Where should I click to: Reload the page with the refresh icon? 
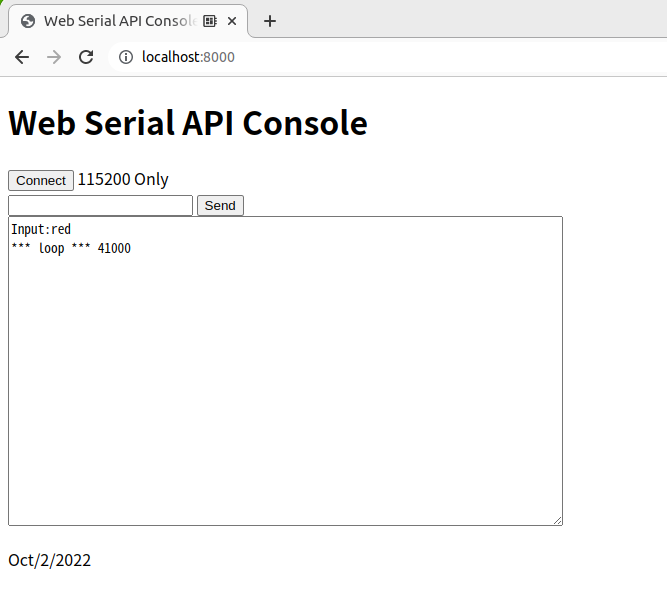coord(86,57)
